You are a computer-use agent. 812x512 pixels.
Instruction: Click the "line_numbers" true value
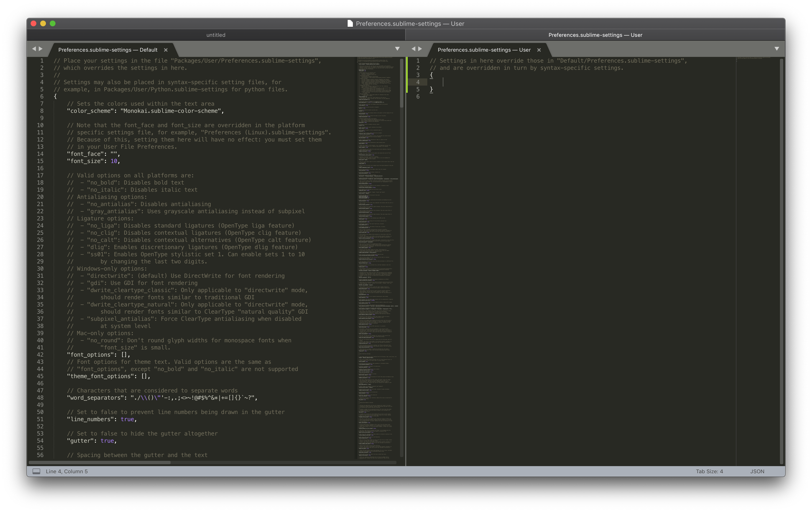click(128, 419)
